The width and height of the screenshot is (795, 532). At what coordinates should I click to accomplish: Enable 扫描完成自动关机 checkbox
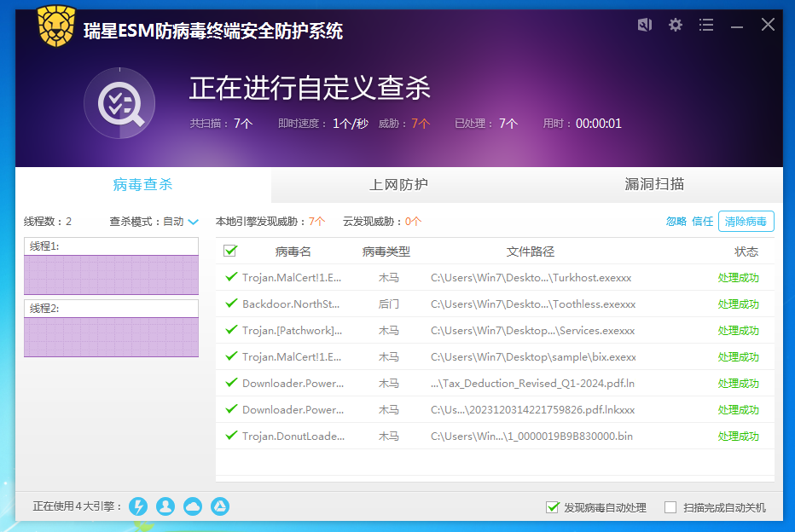[x=670, y=507]
